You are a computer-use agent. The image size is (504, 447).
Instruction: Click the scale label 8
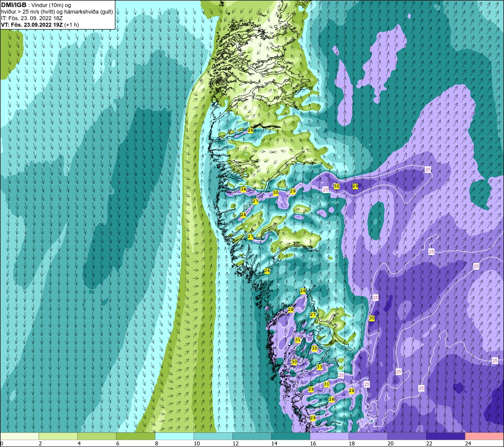157,443
